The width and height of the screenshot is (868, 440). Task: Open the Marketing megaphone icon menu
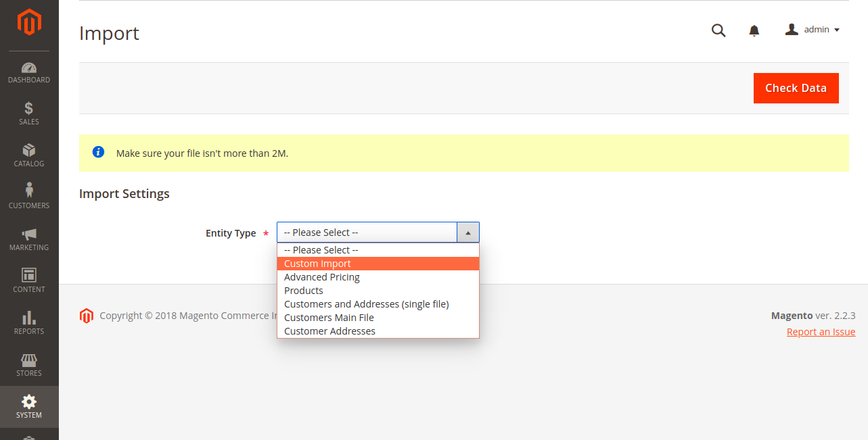(x=29, y=239)
